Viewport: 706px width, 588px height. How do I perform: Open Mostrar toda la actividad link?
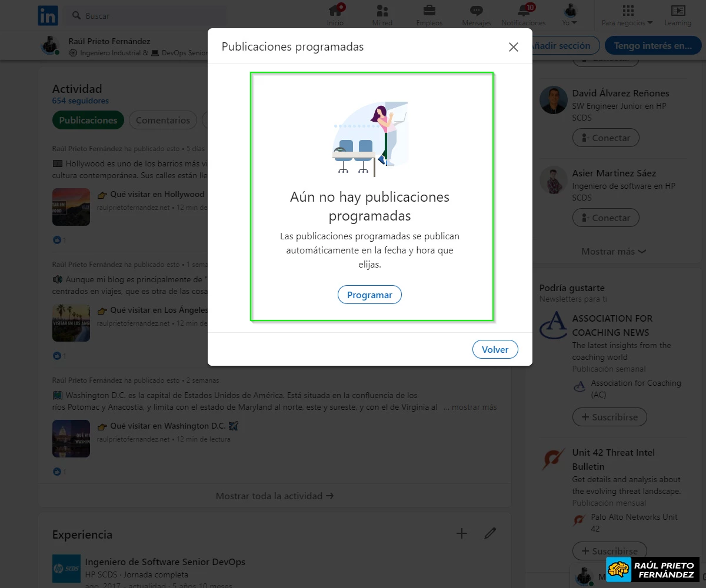pos(275,496)
